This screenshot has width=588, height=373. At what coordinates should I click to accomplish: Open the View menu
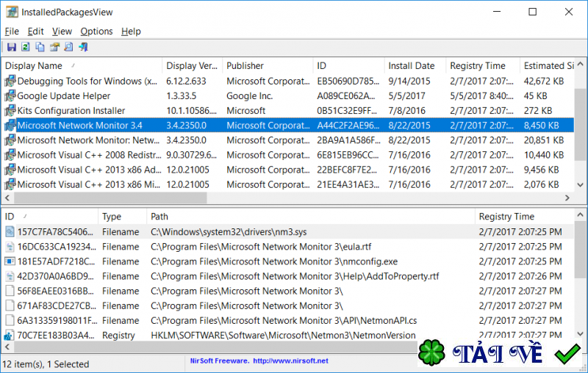pos(62,32)
